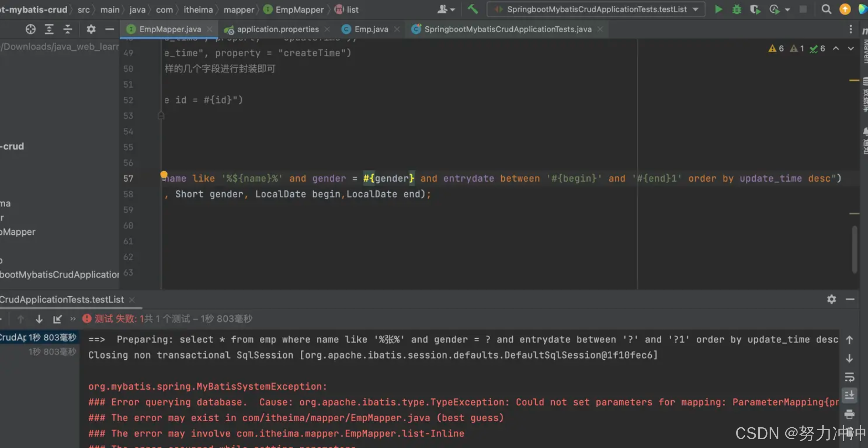Click the green Run button
868x448 pixels.
pyautogui.click(x=718, y=9)
